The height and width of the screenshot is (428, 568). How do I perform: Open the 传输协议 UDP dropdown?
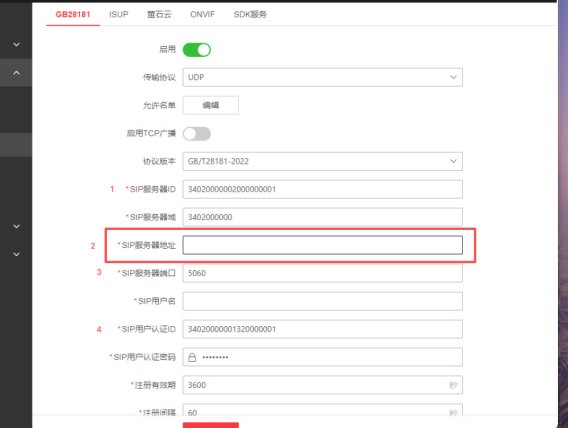pos(322,77)
